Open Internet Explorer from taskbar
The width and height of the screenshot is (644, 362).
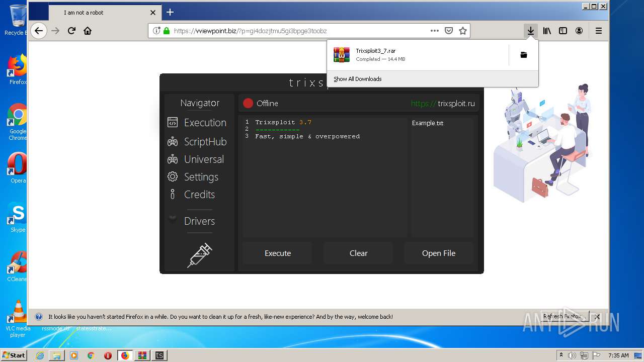click(40, 355)
